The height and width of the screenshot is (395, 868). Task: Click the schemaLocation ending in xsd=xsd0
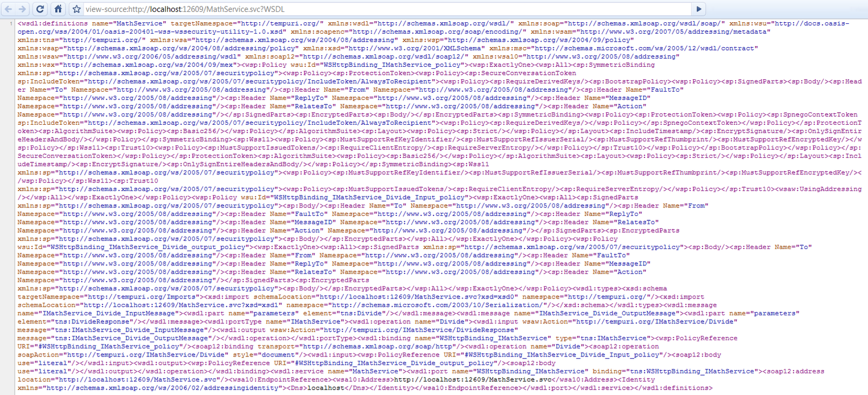(x=386, y=297)
